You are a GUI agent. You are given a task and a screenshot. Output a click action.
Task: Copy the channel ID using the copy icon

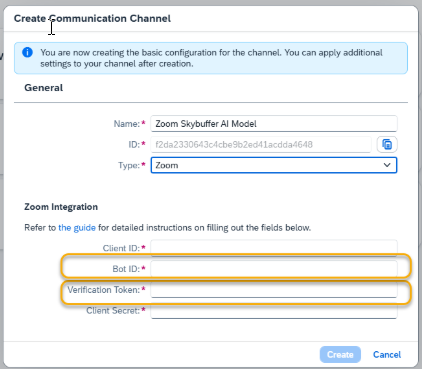tap(387, 144)
